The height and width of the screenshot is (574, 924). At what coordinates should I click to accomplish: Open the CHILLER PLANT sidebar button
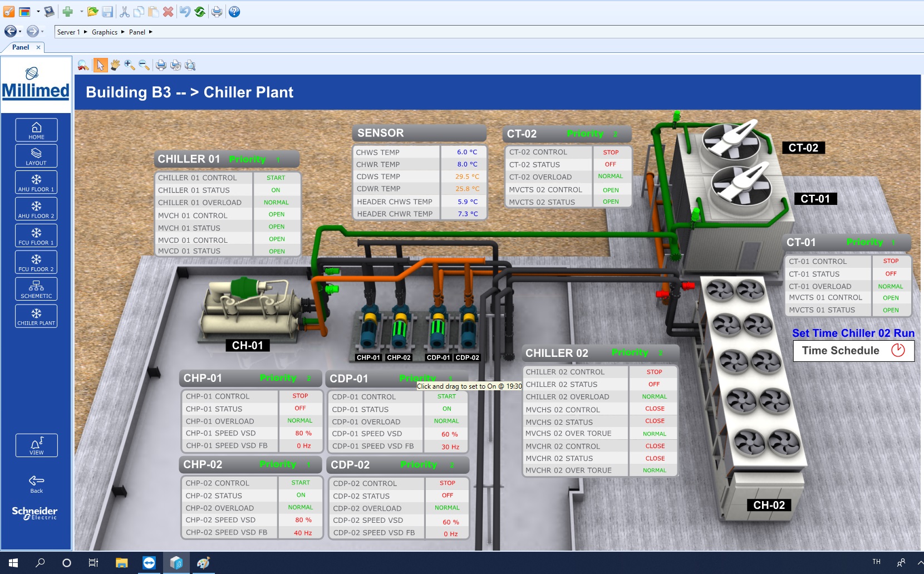click(36, 316)
